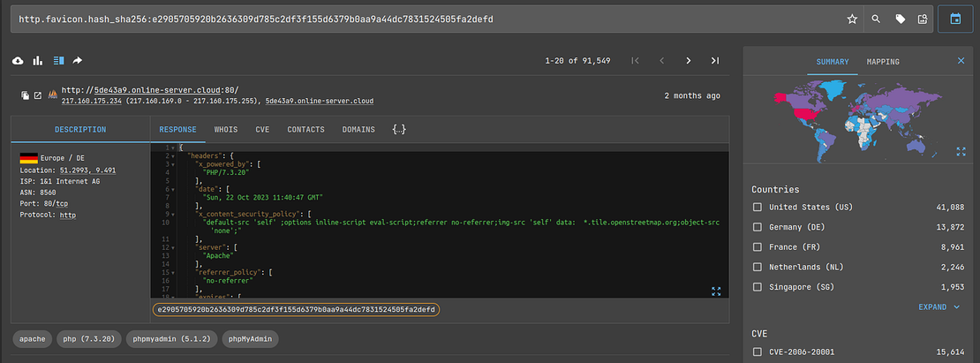This screenshot has height=363, width=980.
Task: Tick the France (FR) checkbox
Action: click(x=758, y=246)
